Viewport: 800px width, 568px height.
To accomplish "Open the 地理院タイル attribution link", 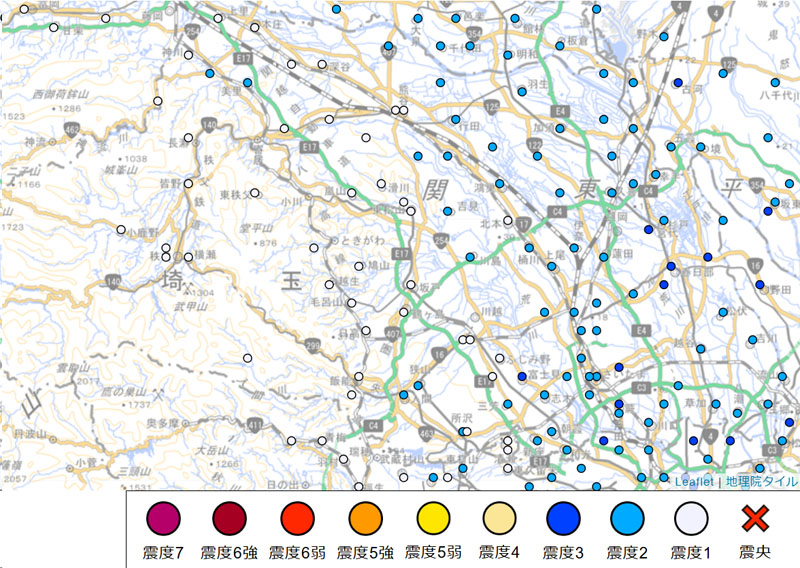I will click(761, 482).
